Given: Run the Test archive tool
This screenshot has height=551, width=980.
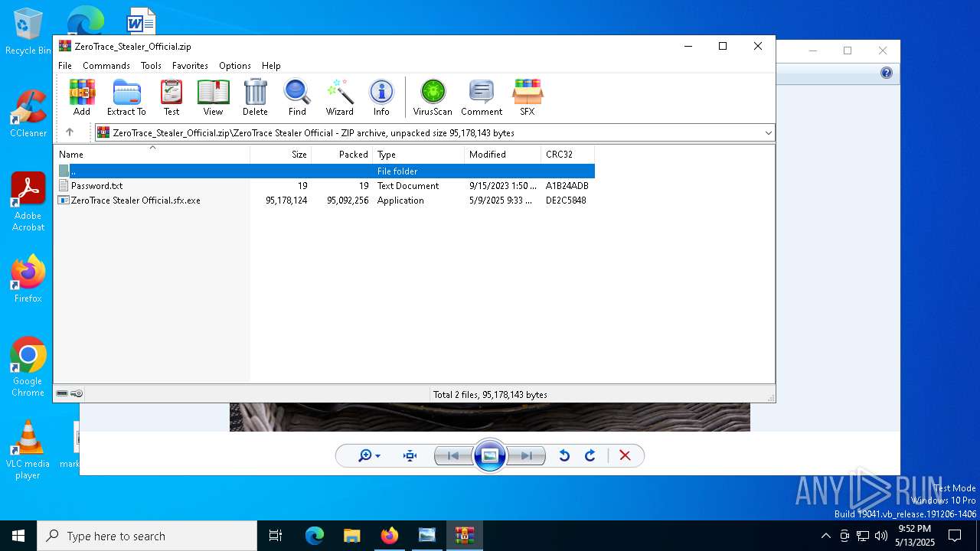Looking at the screenshot, I should (171, 97).
